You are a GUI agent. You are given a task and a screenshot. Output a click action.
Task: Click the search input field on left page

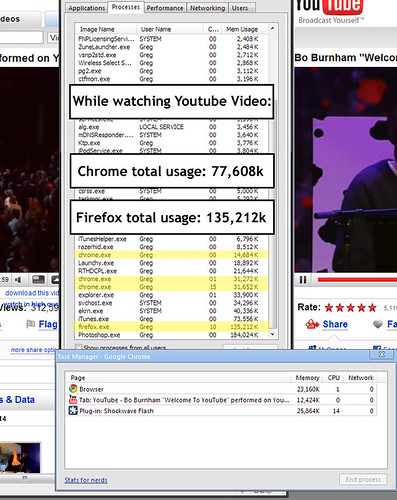21,38
